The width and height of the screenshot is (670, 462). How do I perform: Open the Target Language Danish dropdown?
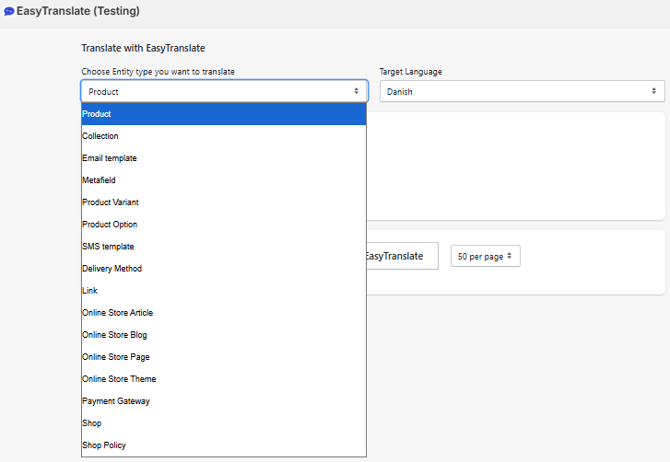(521, 91)
